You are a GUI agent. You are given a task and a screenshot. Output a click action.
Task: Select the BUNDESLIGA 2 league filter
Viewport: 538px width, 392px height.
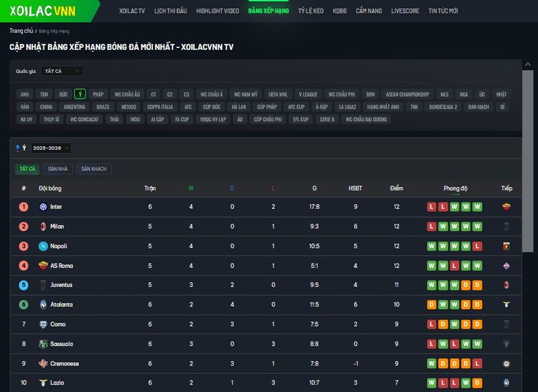pos(442,107)
